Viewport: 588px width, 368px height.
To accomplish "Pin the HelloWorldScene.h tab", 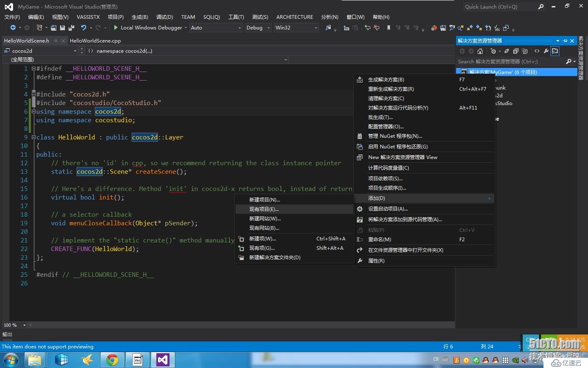I will (56, 40).
